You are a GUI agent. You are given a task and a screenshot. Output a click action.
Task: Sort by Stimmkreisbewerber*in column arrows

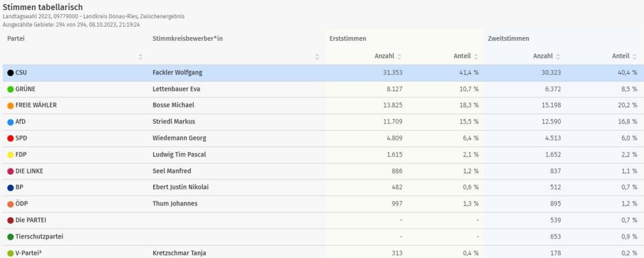317,57
